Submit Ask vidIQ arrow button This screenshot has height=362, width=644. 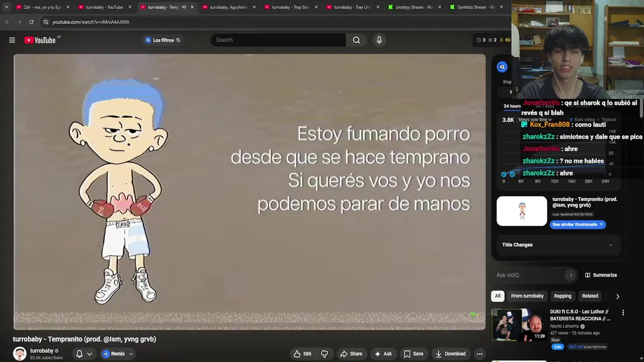coord(571,275)
